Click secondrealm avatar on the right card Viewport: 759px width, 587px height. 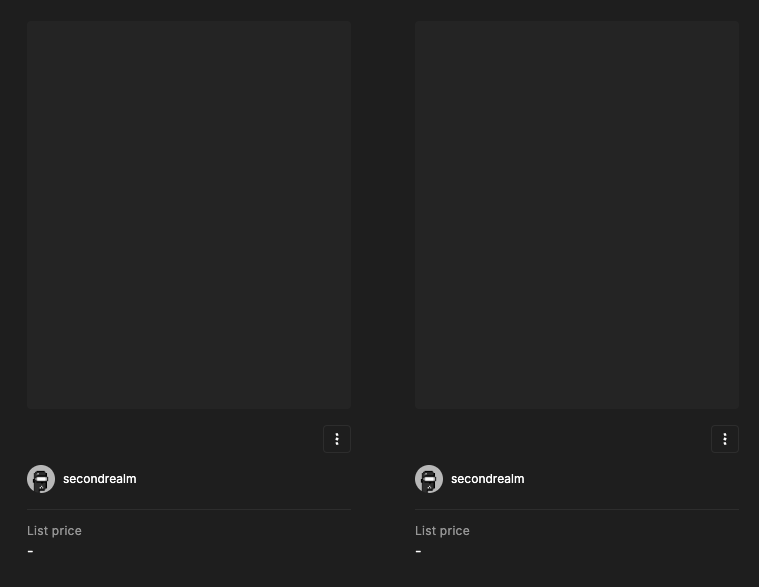click(x=429, y=479)
